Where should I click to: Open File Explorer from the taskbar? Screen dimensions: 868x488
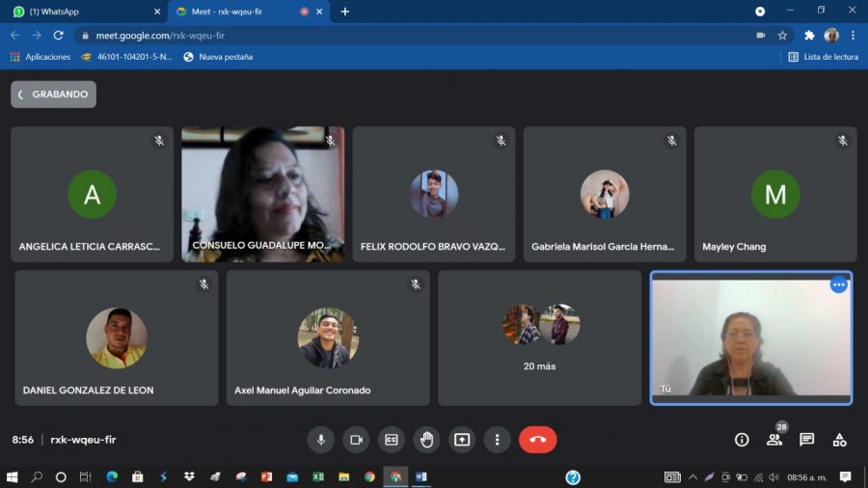point(343,477)
